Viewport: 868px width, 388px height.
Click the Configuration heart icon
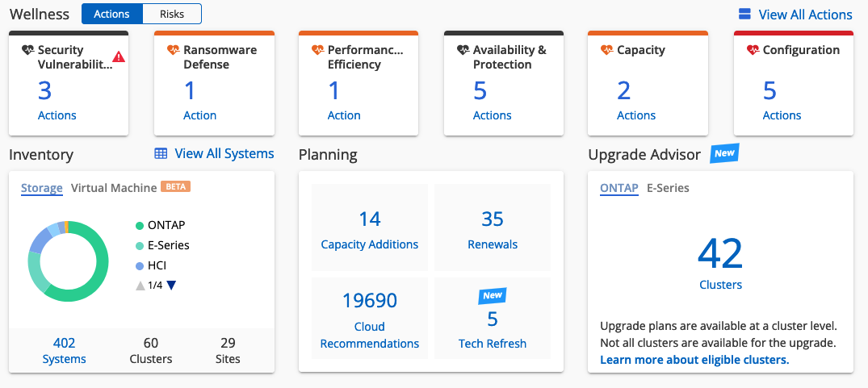[x=753, y=50]
